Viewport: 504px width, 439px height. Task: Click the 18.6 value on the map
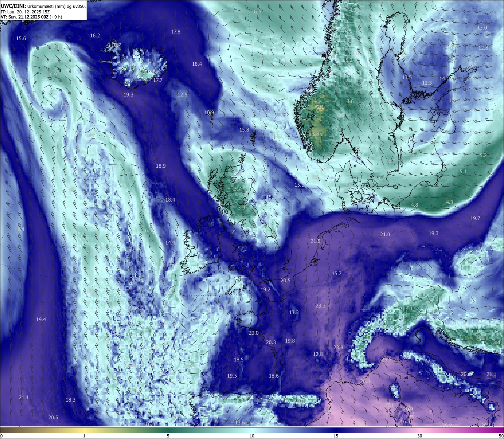[x=274, y=376]
